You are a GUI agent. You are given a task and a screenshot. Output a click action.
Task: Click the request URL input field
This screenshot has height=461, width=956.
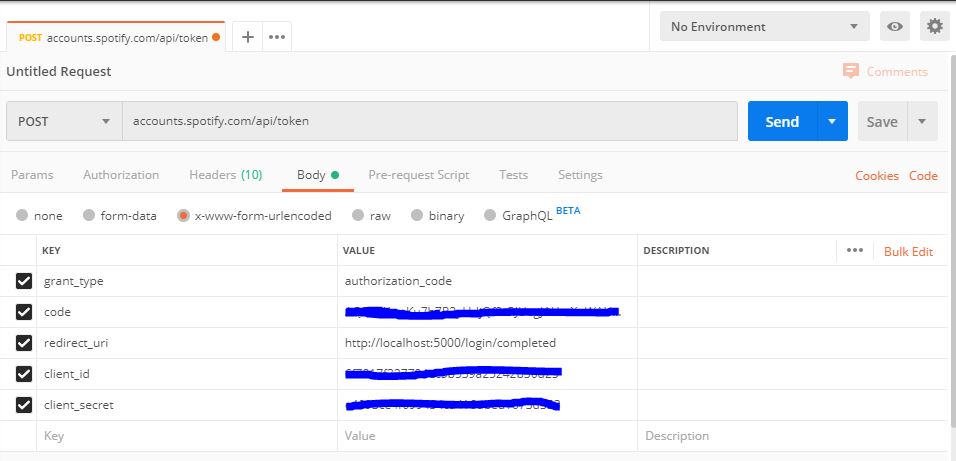430,121
